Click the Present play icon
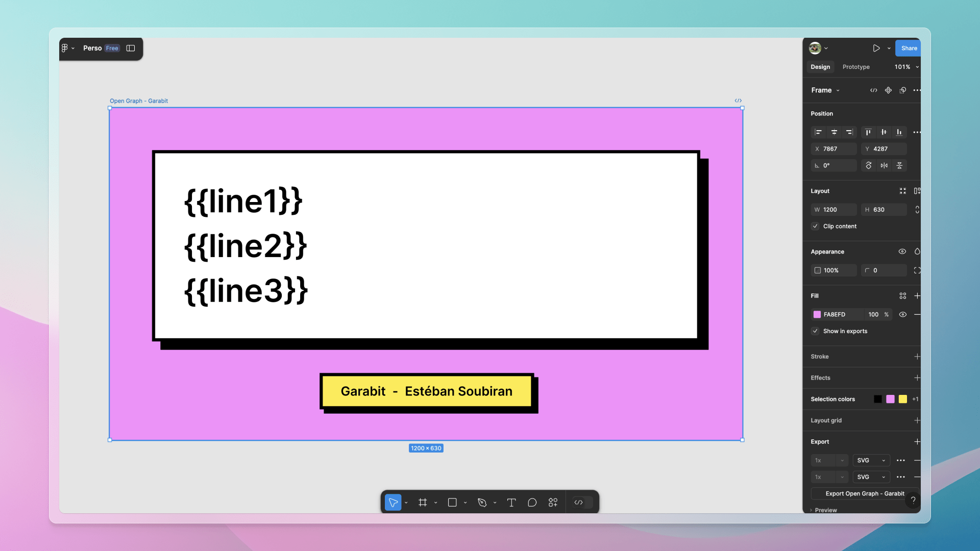Image resolution: width=980 pixels, height=551 pixels. (x=876, y=48)
